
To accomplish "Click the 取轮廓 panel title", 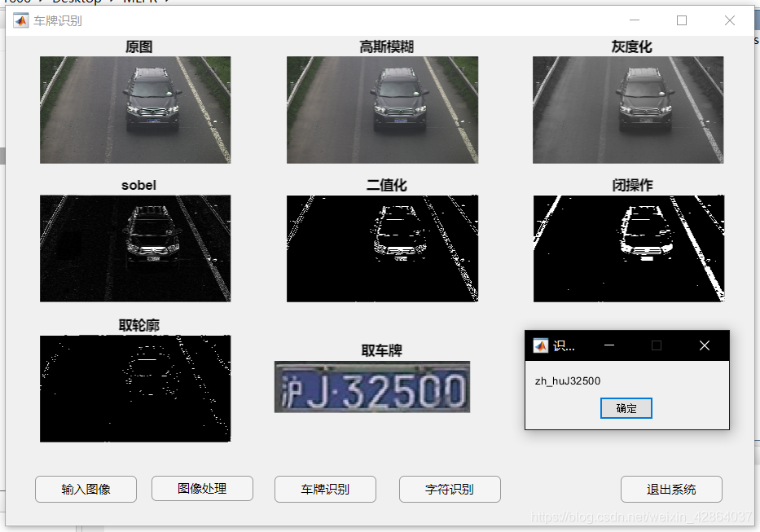I will [139, 325].
